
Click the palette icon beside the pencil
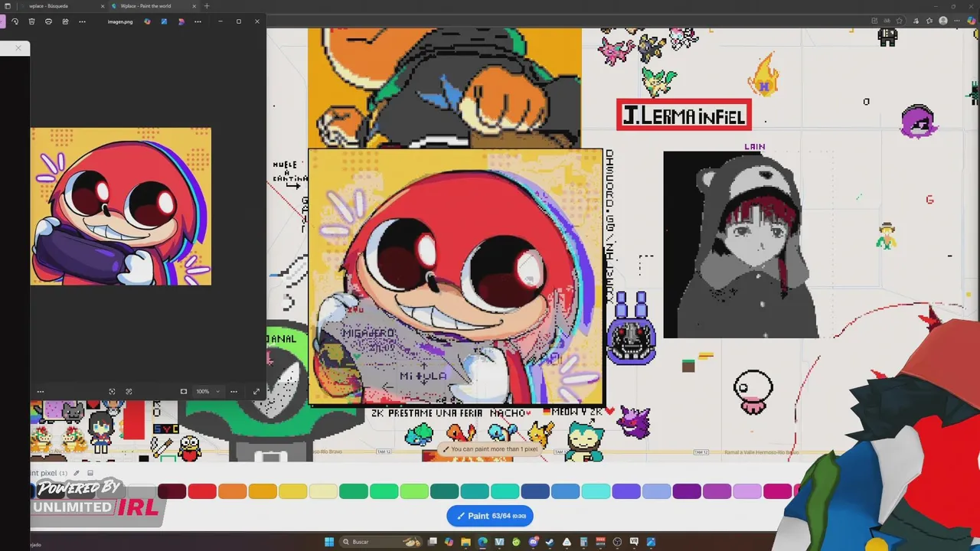click(90, 473)
